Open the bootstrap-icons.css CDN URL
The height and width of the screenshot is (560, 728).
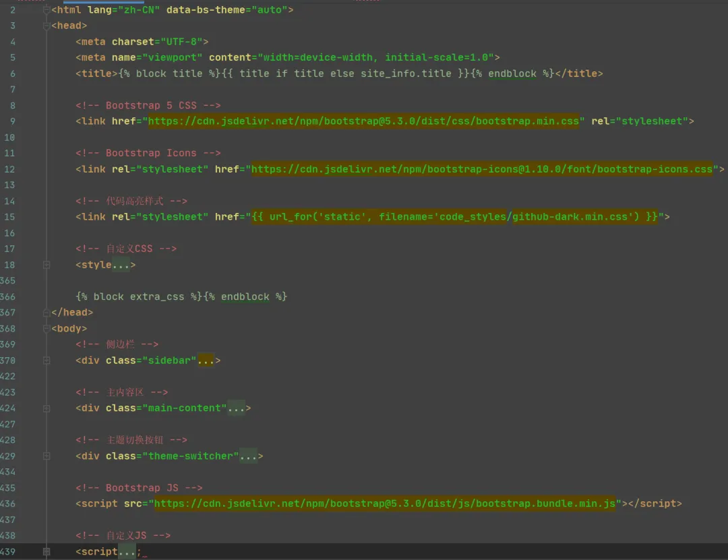coord(482,170)
